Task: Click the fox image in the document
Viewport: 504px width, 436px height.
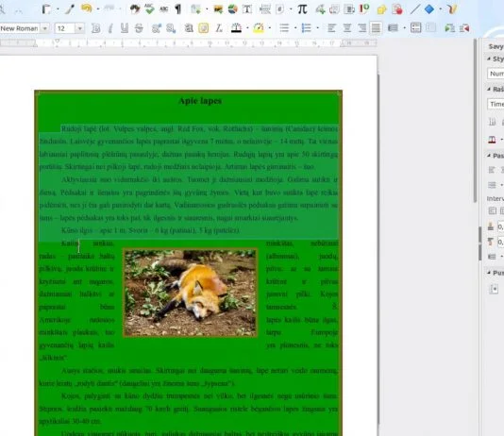Action: (190, 293)
